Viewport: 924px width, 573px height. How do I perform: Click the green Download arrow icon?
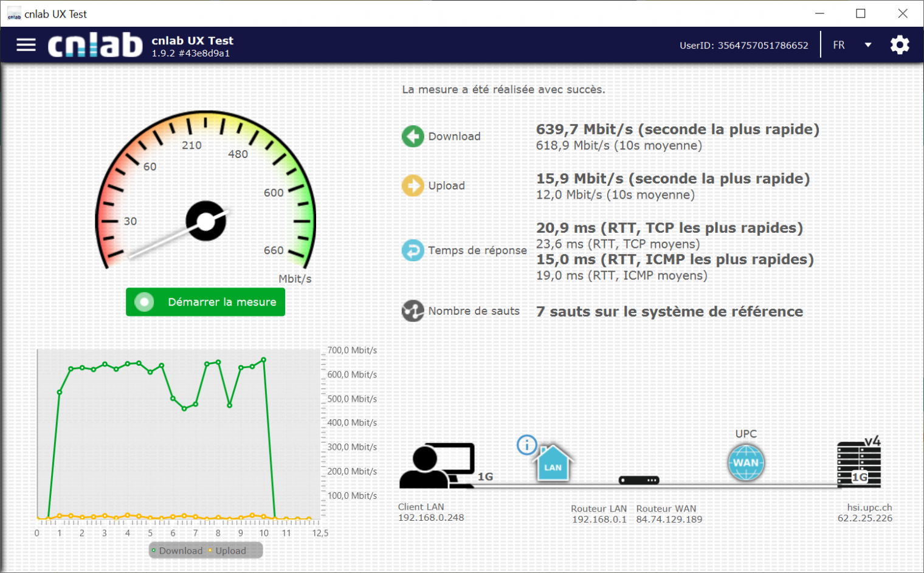[x=413, y=136]
